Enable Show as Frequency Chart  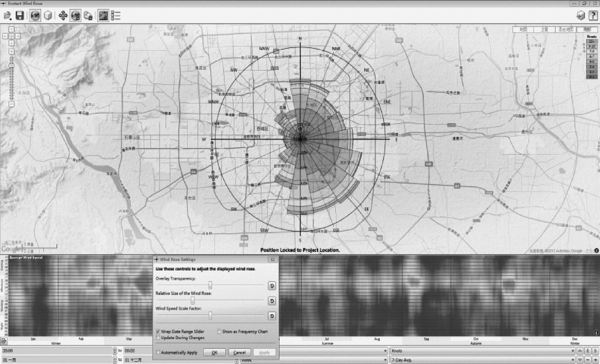[x=219, y=332]
